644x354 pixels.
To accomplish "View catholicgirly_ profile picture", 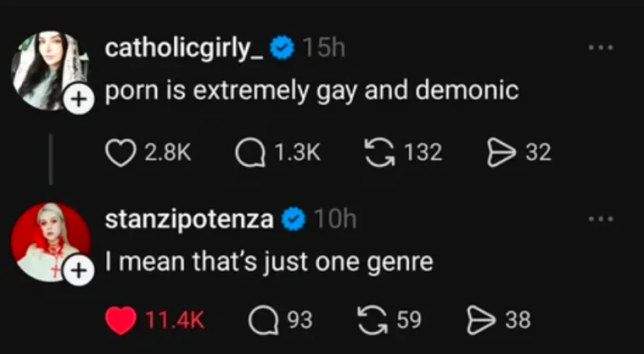I will click(x=47, y=69).
